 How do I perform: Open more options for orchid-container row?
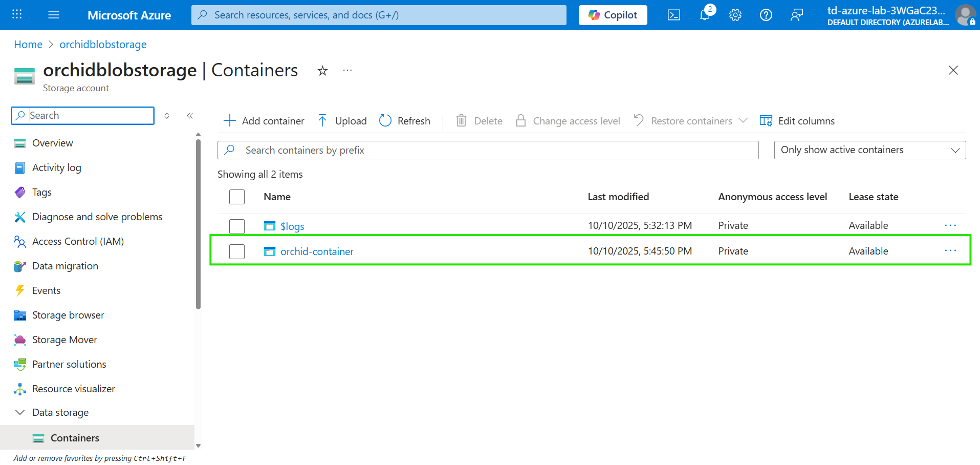pos(950,250)
